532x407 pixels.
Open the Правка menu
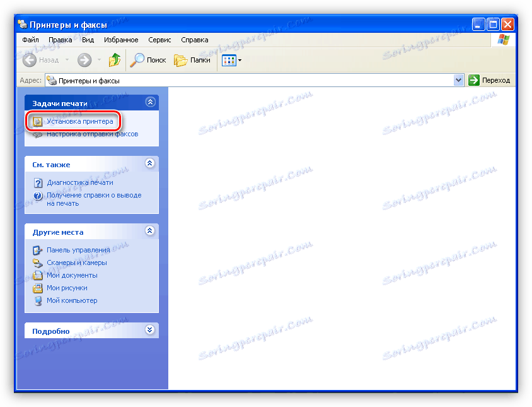pyautogui.click(x=60, y=40)
